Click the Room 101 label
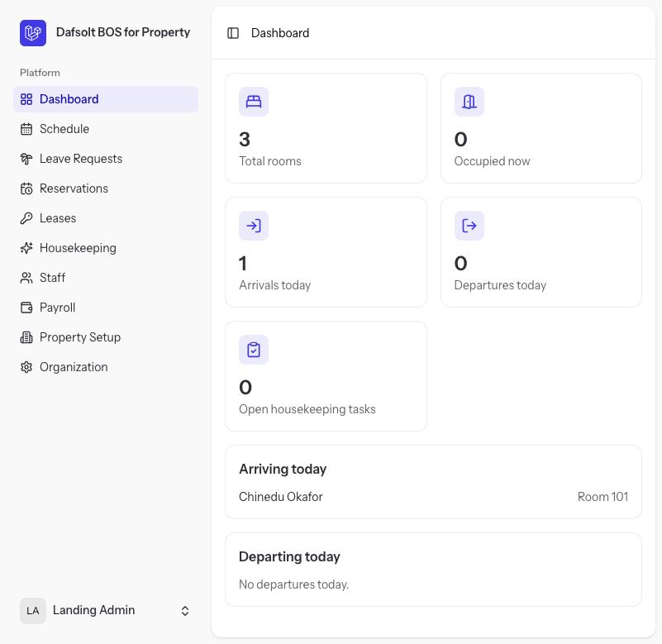662x644 pixels. [602, 497]
